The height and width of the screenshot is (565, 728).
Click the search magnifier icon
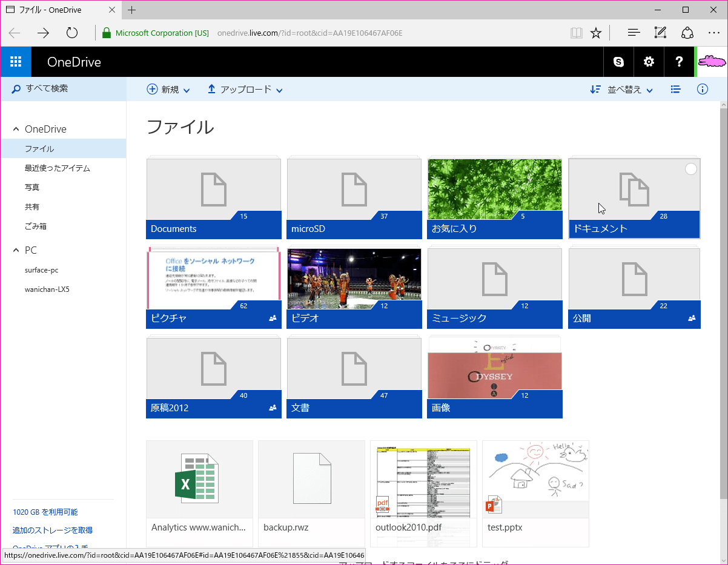tap(16, 88)
